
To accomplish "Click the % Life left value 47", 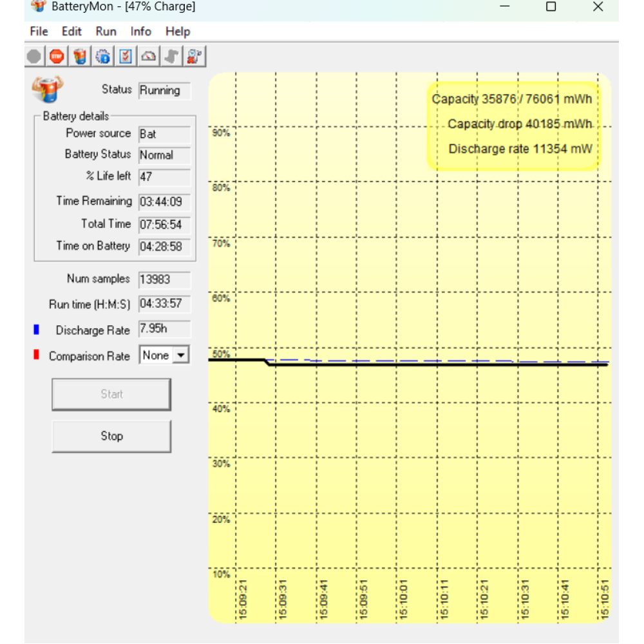I will [164, 177].
